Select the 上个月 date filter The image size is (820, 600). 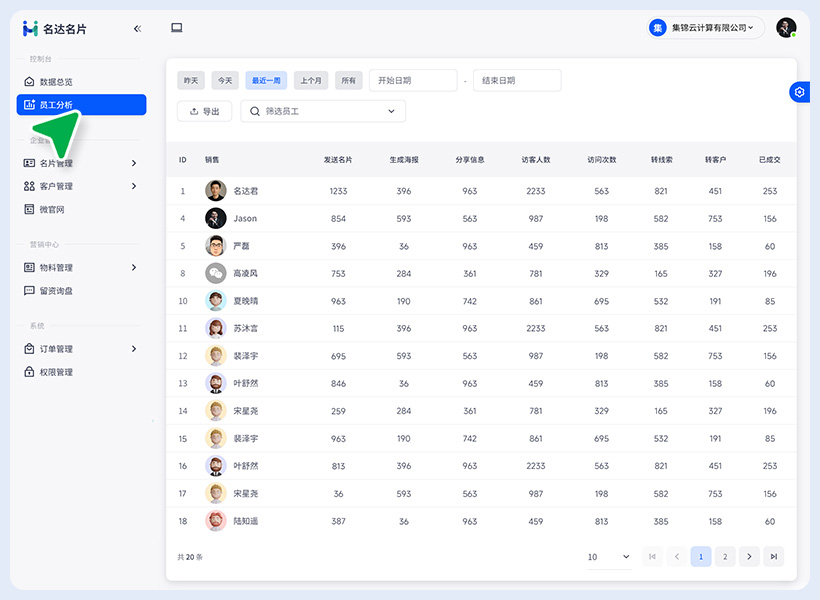[311, 81]
